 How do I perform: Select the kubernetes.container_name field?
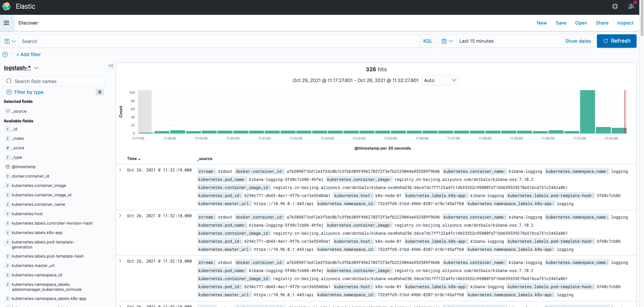(38, 204)
